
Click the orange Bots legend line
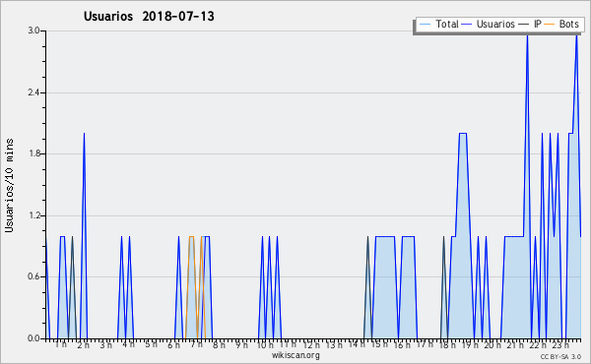click(550, 25)
